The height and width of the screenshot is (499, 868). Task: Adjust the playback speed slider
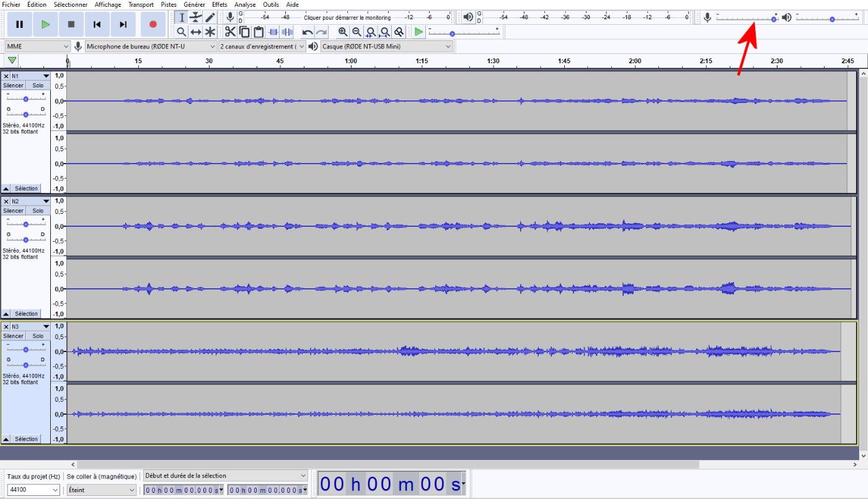click(463, 32)
